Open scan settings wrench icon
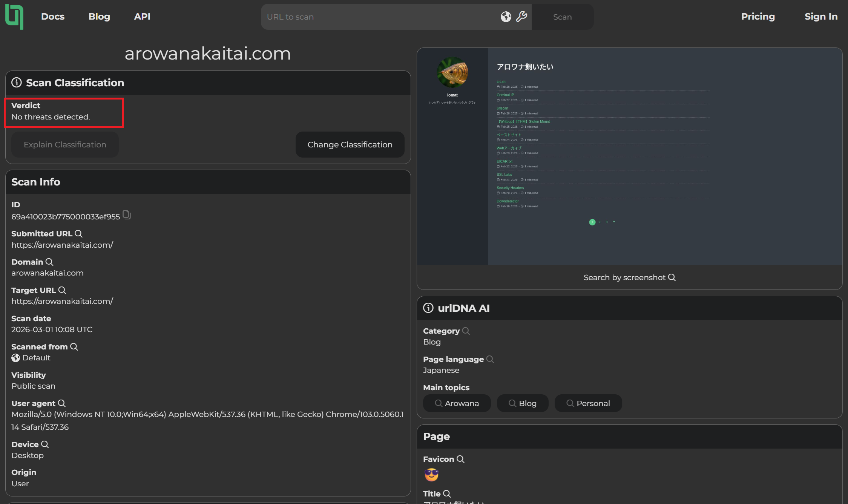 pyautogui.click(x=521, y=17)
